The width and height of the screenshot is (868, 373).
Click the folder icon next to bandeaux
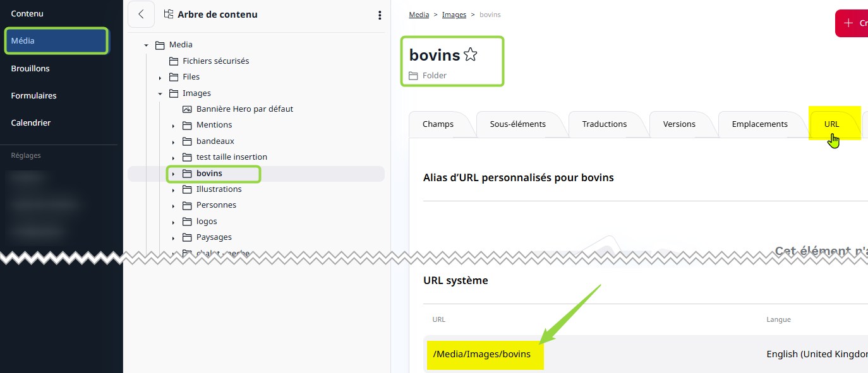[x=187, y=141]
